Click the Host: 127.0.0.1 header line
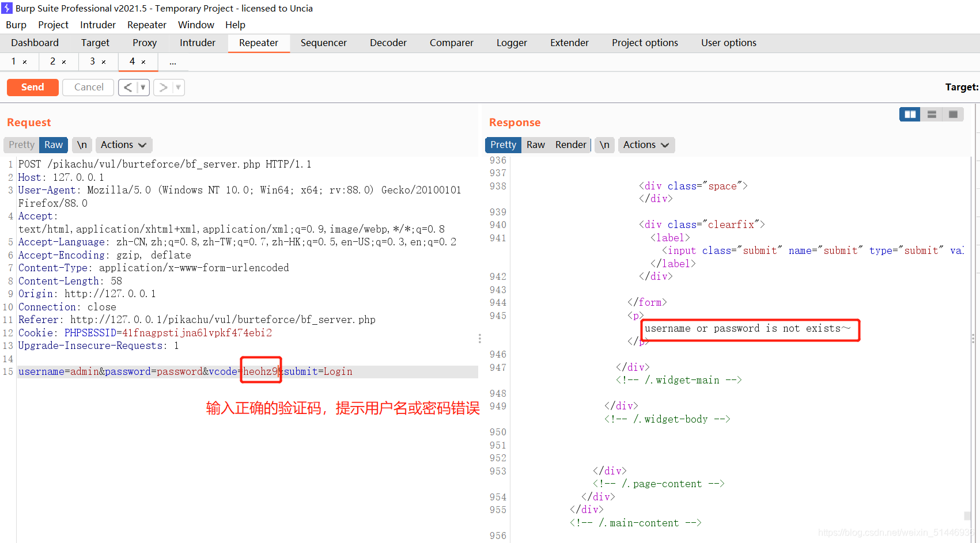The width and height of the screenshot is (980, 543). 61,177
